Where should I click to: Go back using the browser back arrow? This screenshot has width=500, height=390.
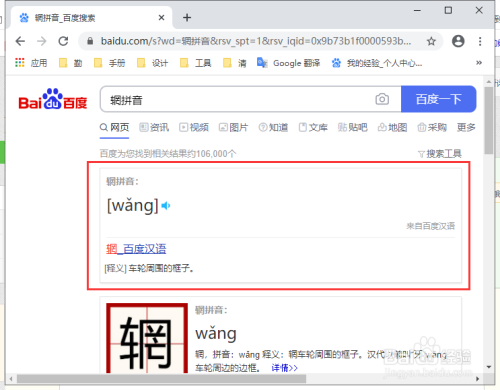click(x=20, y=41)
